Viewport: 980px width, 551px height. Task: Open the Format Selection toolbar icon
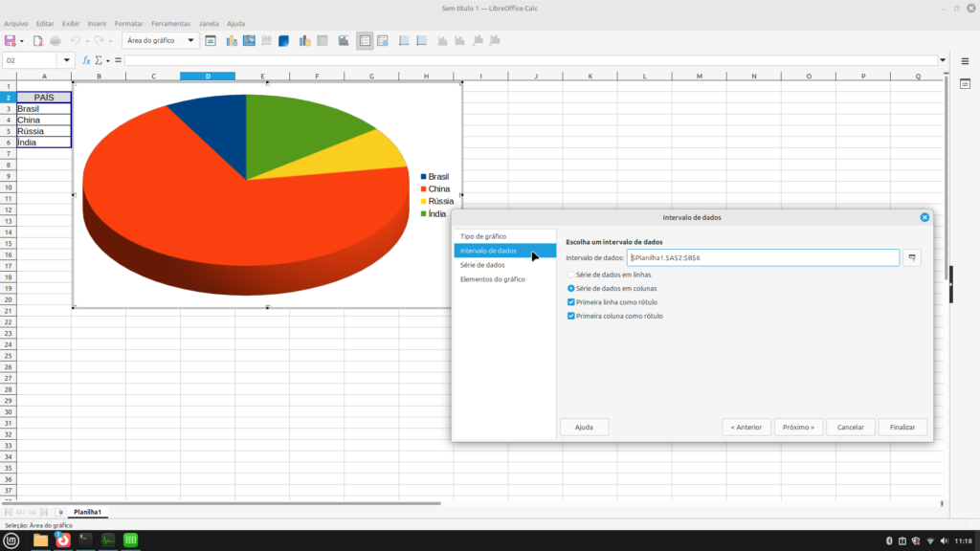[211, 41]
